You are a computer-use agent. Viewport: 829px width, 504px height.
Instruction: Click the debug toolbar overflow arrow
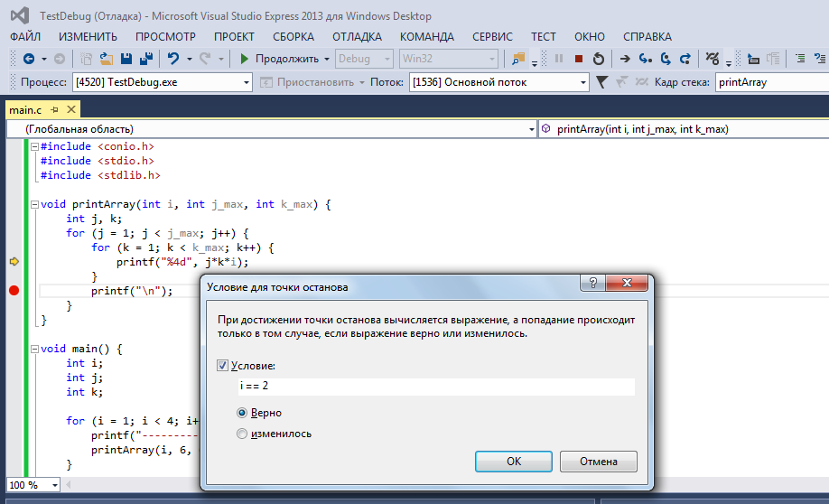(729, 63)
